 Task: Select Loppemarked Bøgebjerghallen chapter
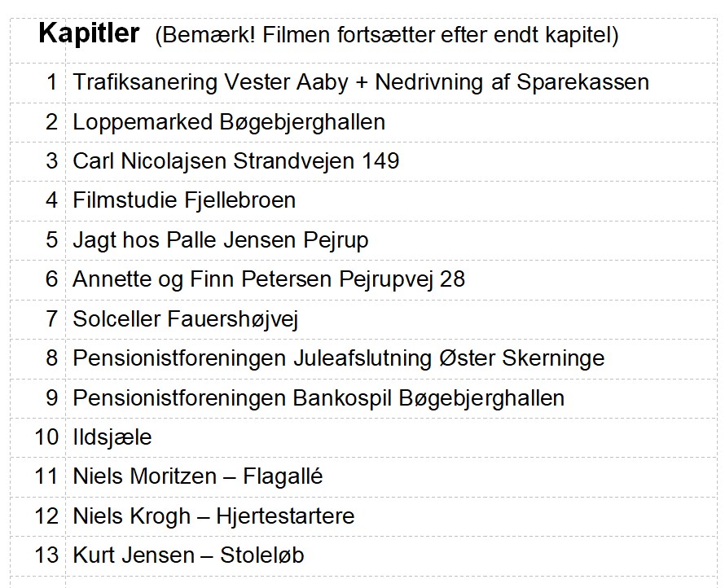(229, 122)
